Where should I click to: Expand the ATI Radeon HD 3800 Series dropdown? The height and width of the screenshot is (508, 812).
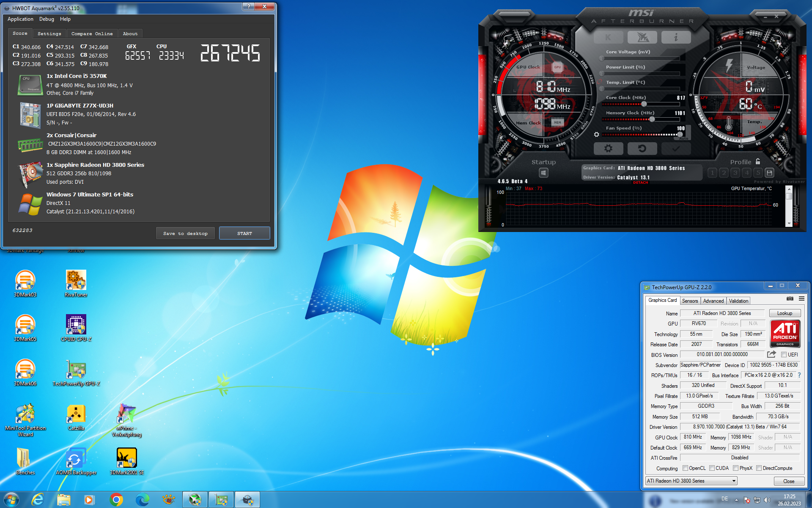click(x=691, y=481)
